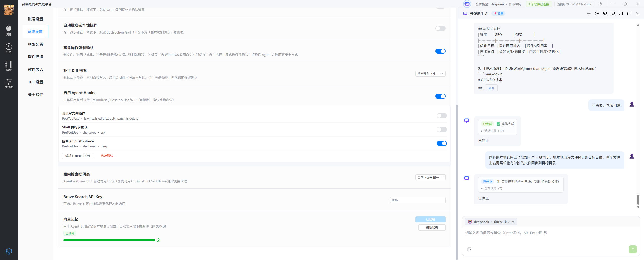Click the 1 个软件已连接 status badge

[539, 4]
